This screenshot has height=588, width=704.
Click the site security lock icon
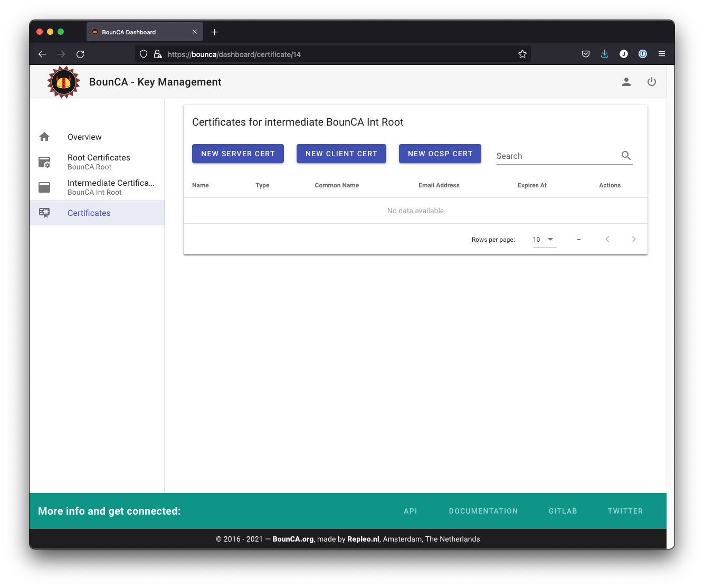[x=157, y=54]
